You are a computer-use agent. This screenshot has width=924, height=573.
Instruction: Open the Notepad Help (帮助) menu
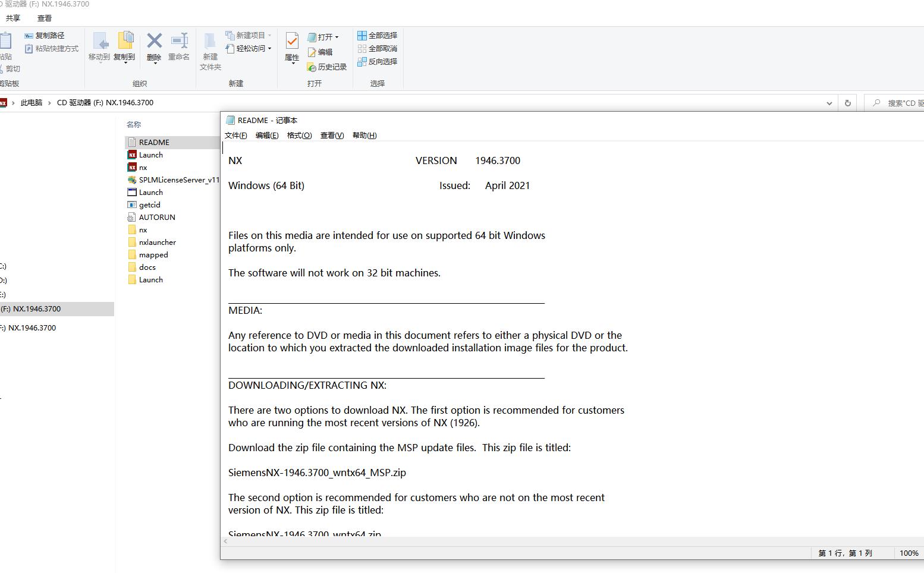pos(364,136)
